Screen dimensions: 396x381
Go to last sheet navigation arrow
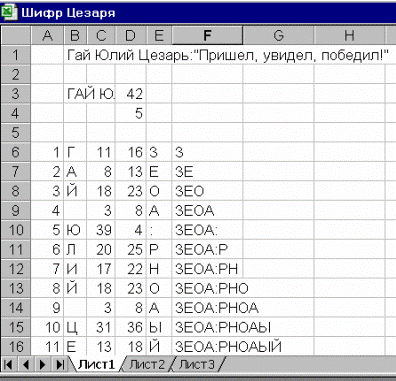[59, 365]
